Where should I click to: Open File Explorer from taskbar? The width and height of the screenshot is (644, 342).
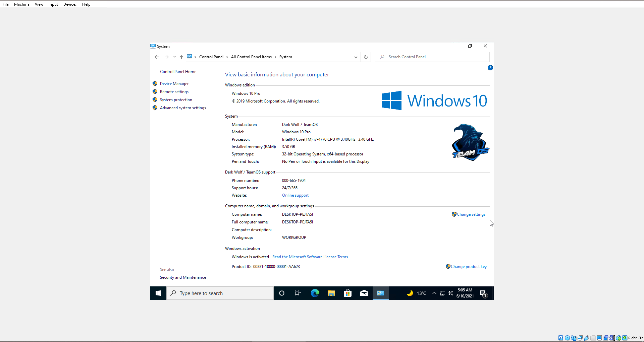click(331, 293)
